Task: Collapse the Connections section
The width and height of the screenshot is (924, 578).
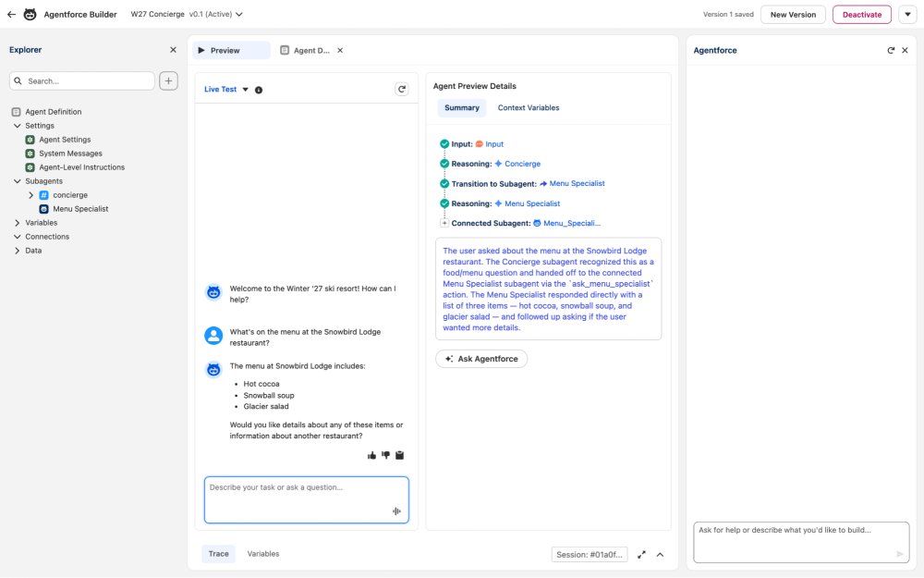Action: coord(17,237)
